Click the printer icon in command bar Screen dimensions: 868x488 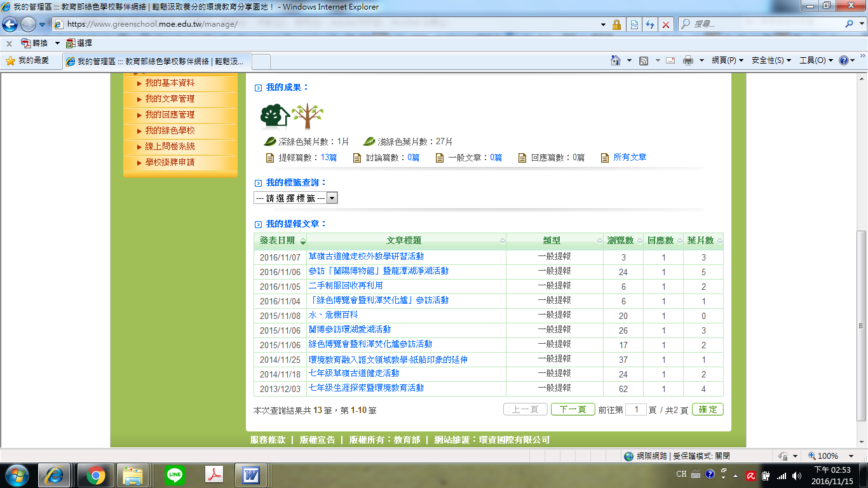(x=688, y=60)
